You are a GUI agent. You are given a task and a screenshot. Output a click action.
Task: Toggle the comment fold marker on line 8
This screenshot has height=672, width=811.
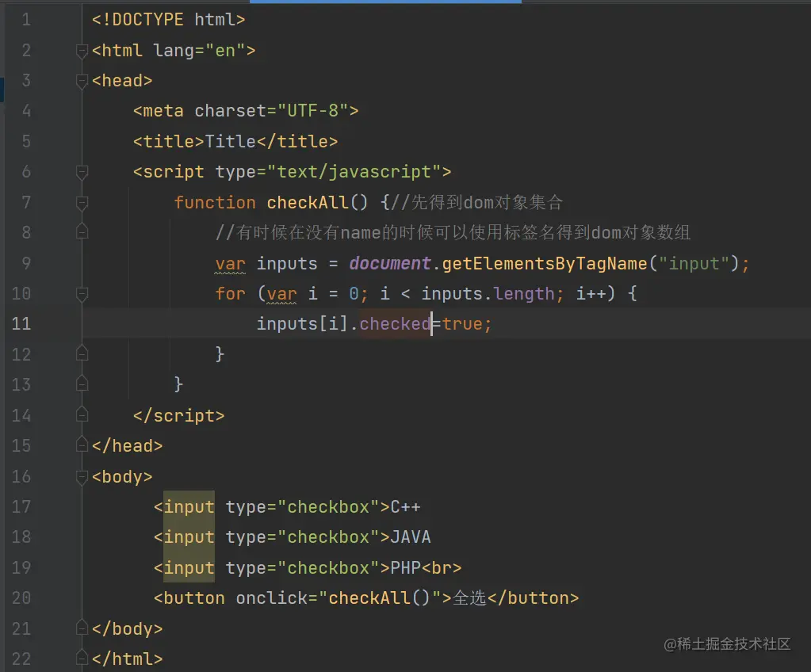tap(82, 232)
